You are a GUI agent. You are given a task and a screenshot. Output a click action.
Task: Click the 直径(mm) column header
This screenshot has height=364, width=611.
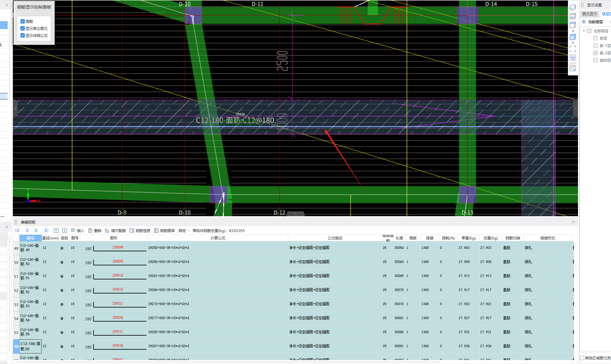[x=50, y=238]
